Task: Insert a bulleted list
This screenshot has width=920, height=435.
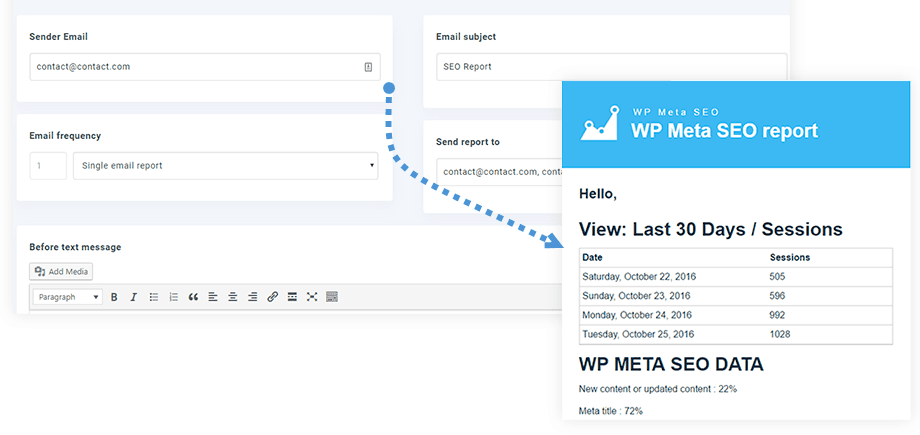Action: [x=153, y=297]
